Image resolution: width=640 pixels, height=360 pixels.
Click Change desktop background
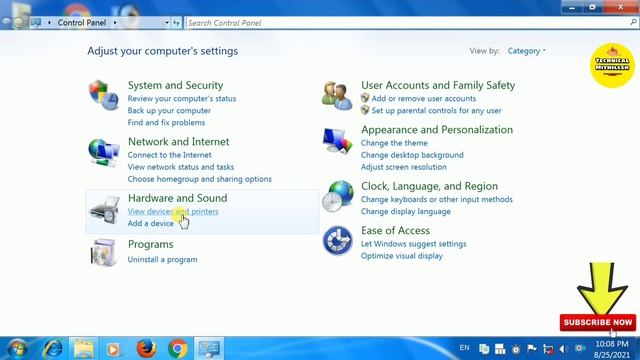[412, 155]
